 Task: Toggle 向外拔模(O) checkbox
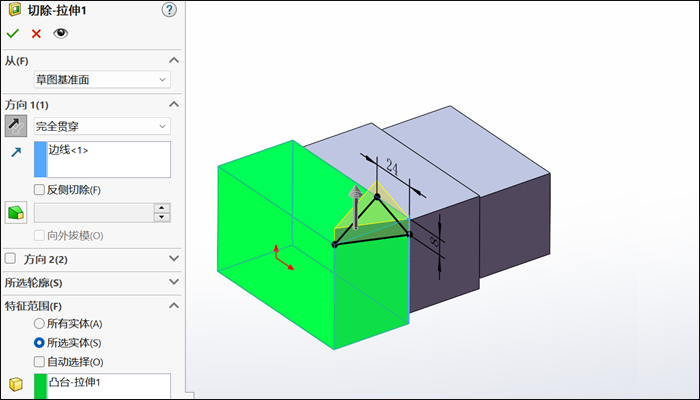(x=39, y=235)
